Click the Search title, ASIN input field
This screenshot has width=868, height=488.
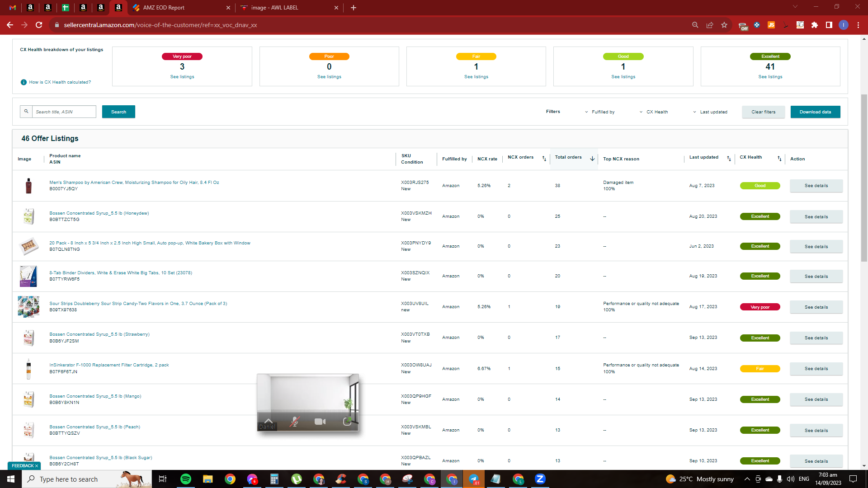(64, 112)
